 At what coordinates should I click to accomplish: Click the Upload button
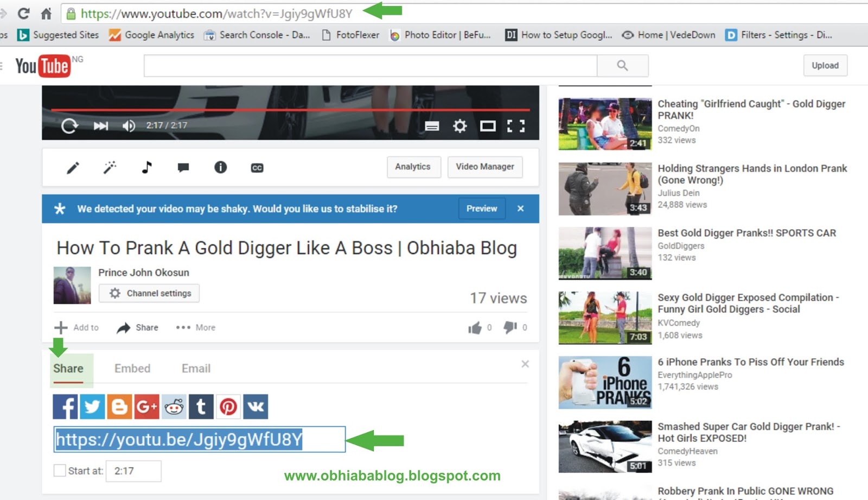click(825, 66)
